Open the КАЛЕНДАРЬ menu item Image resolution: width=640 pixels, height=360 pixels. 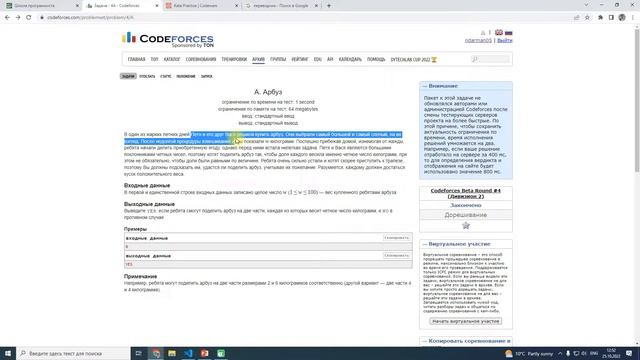tap(350, 60)
